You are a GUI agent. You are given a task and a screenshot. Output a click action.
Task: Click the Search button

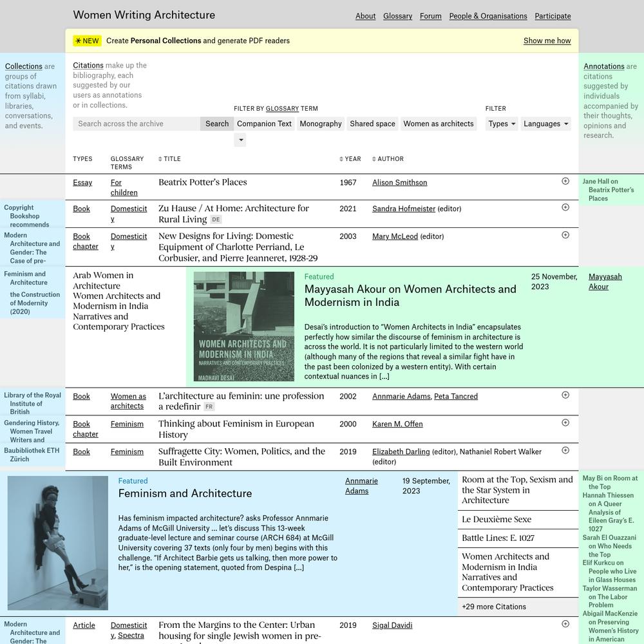tap(217, 124)
